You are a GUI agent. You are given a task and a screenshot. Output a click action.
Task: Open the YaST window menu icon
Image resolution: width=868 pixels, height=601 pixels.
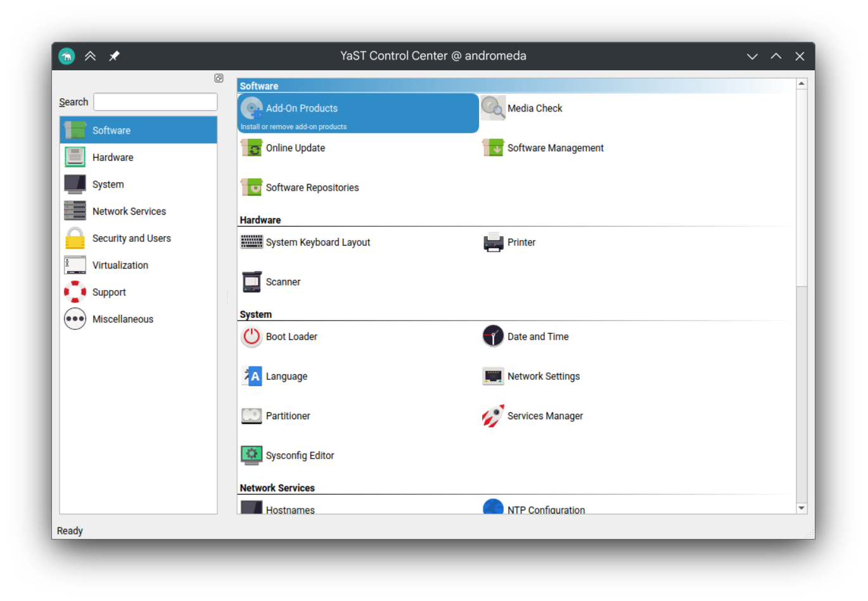[67, 56]
